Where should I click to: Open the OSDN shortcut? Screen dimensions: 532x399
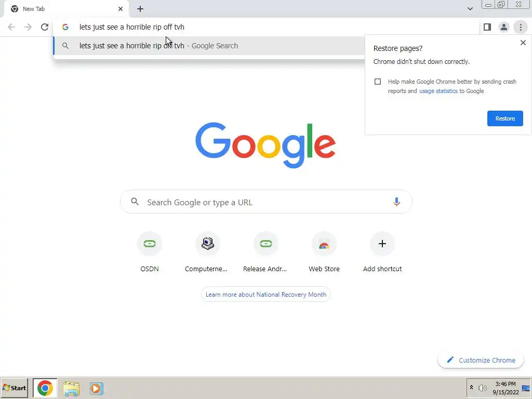tap(149, 252)
